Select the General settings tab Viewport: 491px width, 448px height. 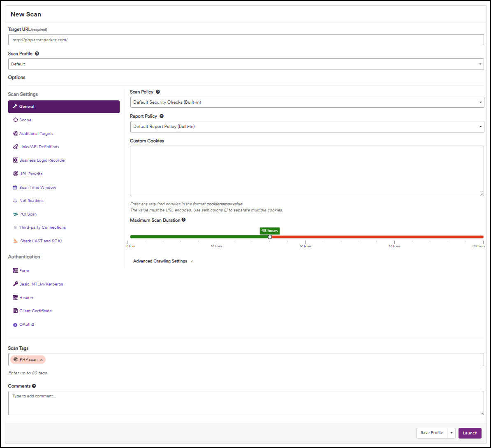pyautogui.click(x=64, y=107)
